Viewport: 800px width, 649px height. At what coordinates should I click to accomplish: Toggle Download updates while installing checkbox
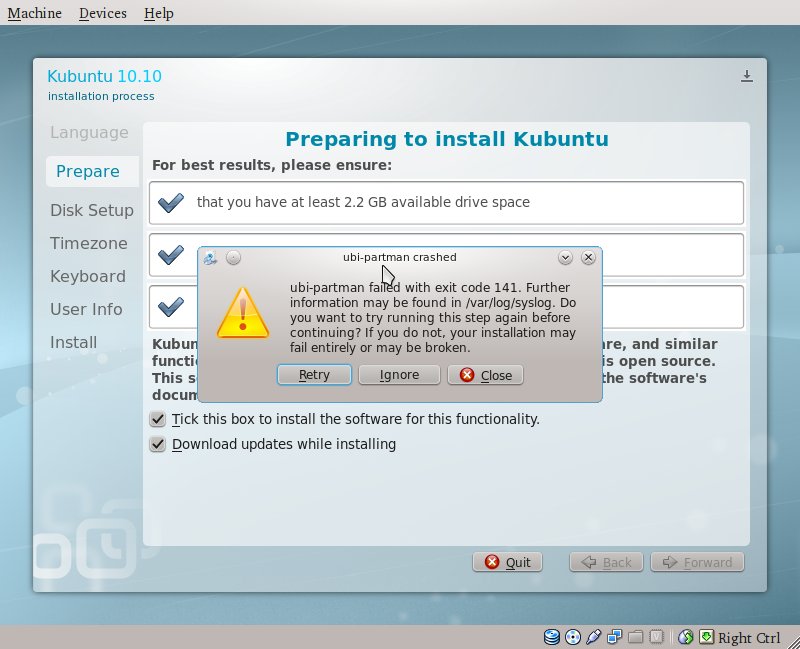tap(158, 444)
